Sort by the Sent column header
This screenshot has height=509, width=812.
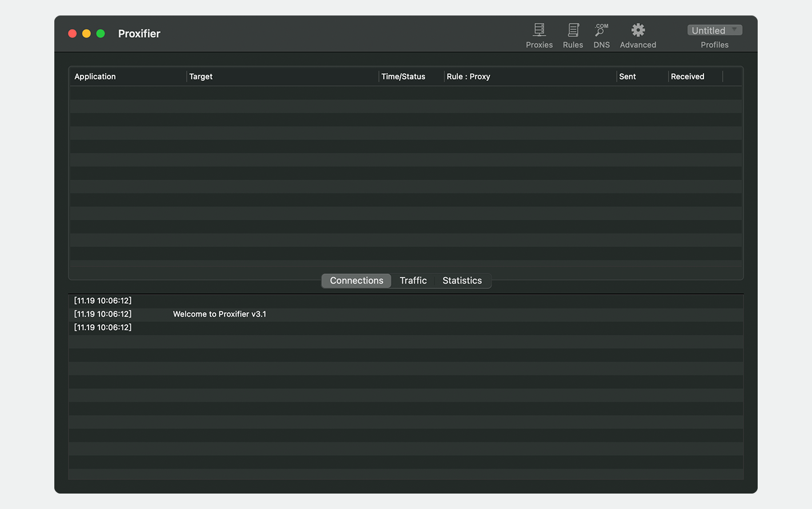click(642, 77)
